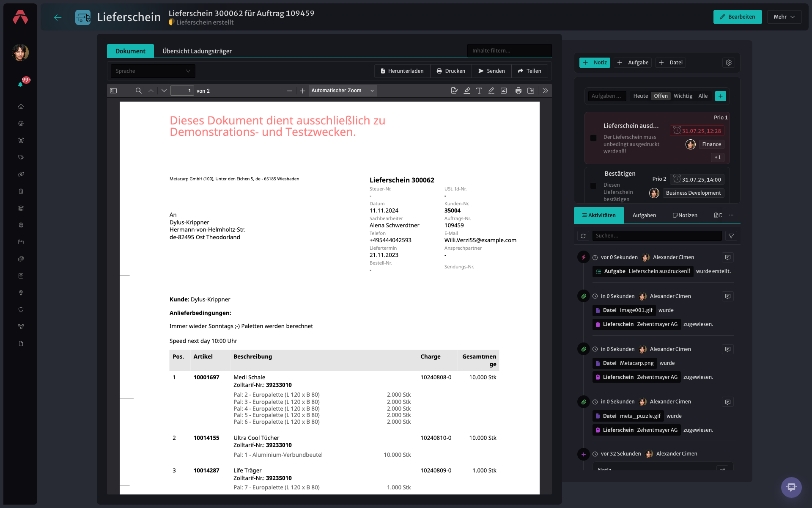Open the 'Business Development' tag
Image resolution: width=812 pixels, height=508 pixels.
tap(694, 193)
